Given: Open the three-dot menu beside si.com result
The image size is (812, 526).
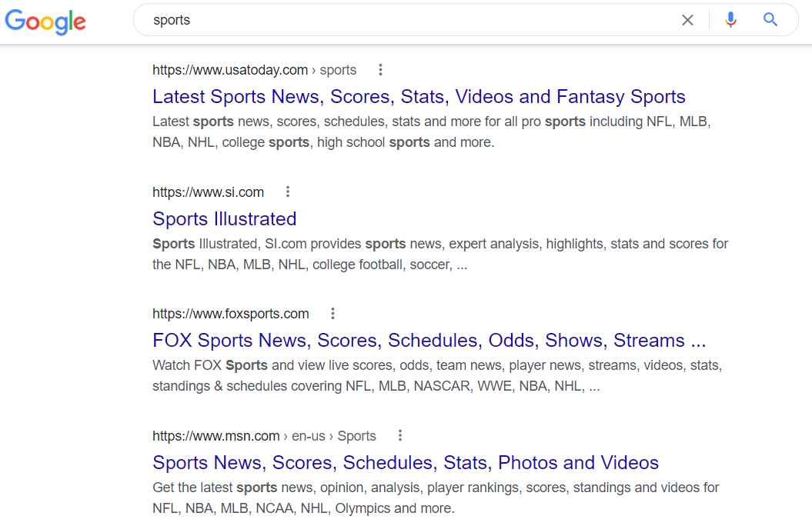Looking at the screenshot, I should tap(288, 192).
